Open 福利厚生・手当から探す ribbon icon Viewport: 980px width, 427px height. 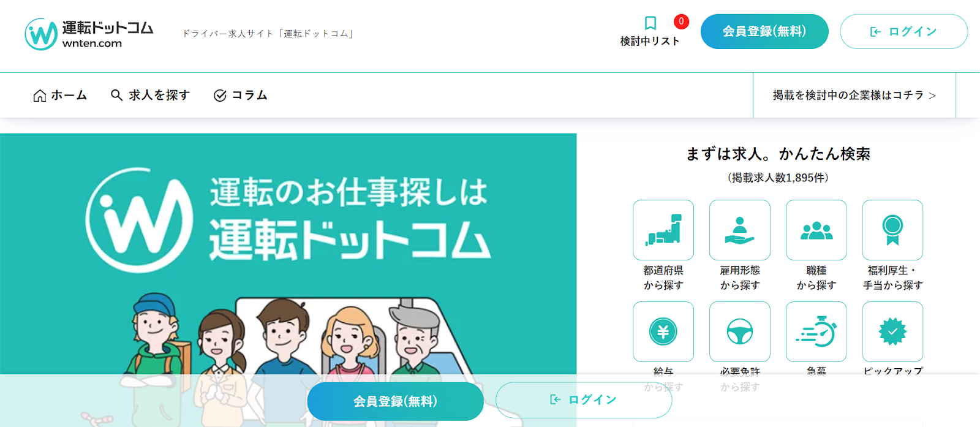coord(892,230)
